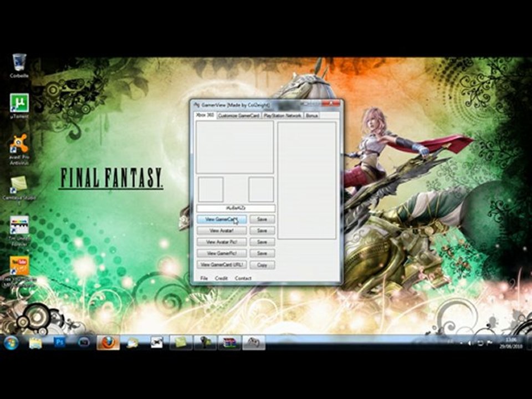Open the Customize GamerCard tab
The image size is (532, 399).
(x=238, y=116)
